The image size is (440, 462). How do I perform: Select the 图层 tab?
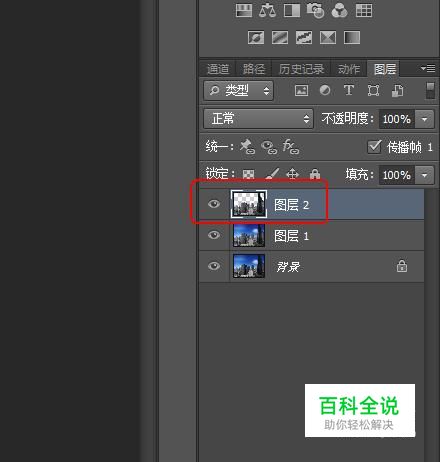(385, 69)
